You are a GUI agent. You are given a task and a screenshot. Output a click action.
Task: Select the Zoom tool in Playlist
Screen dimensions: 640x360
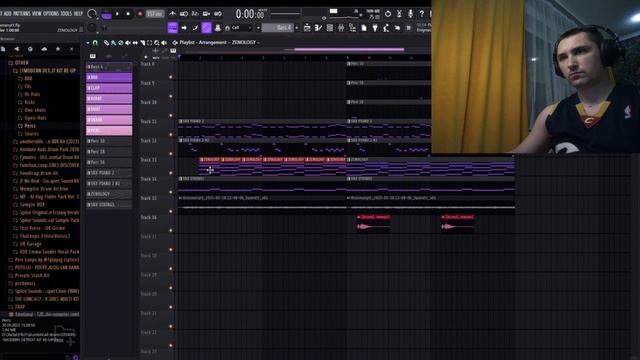pos(157,42)
